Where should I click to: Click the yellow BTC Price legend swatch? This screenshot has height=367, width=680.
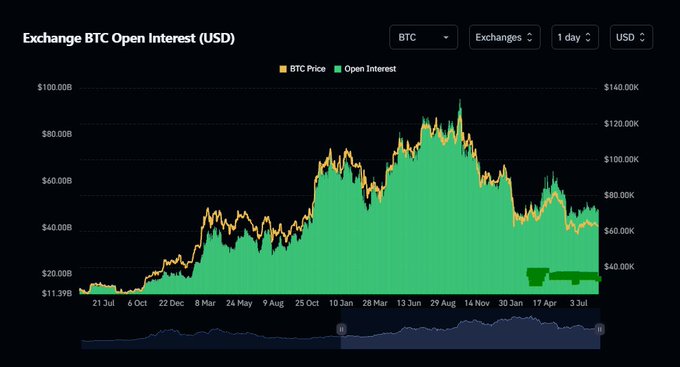tap(283, 69)
